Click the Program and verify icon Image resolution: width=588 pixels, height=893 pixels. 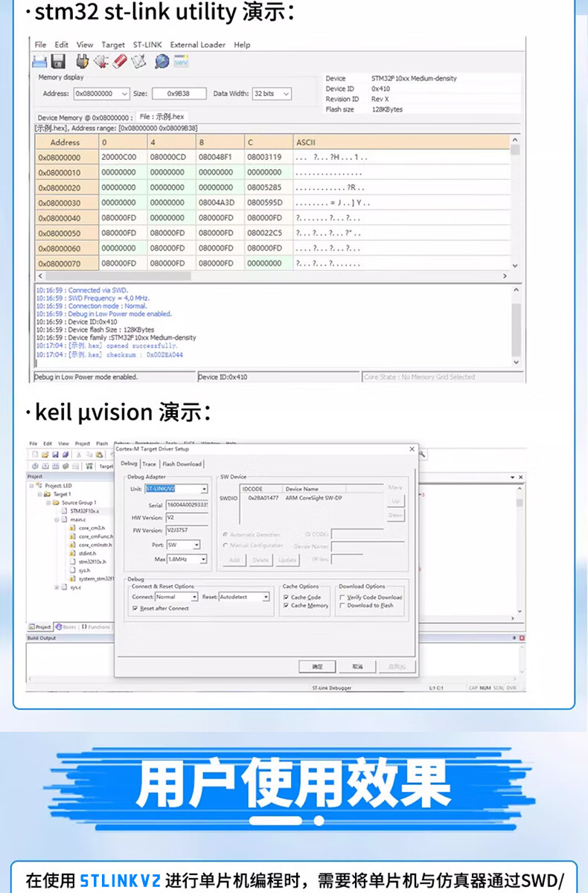139,61
